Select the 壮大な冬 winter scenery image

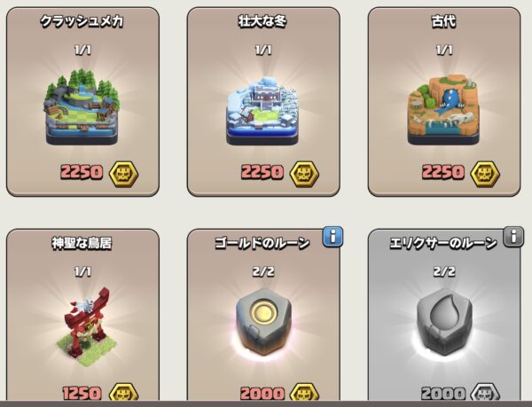pyautogui.click(x=262, y=111)
